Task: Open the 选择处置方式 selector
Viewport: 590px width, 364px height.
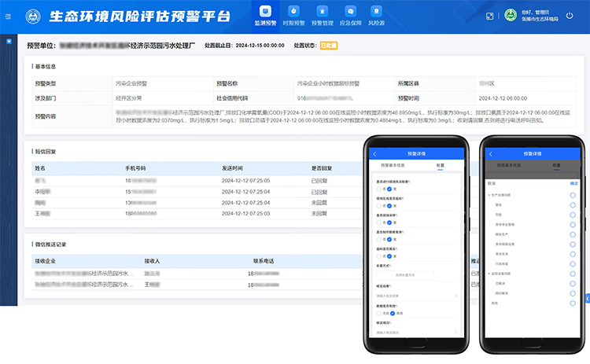Action: [x=405, y=275]
